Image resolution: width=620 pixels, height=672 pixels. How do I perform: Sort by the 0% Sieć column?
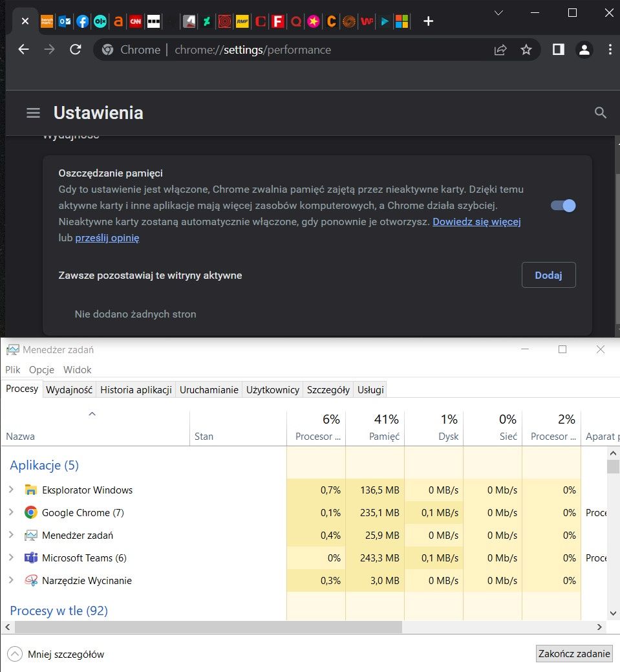click(493, 428)
